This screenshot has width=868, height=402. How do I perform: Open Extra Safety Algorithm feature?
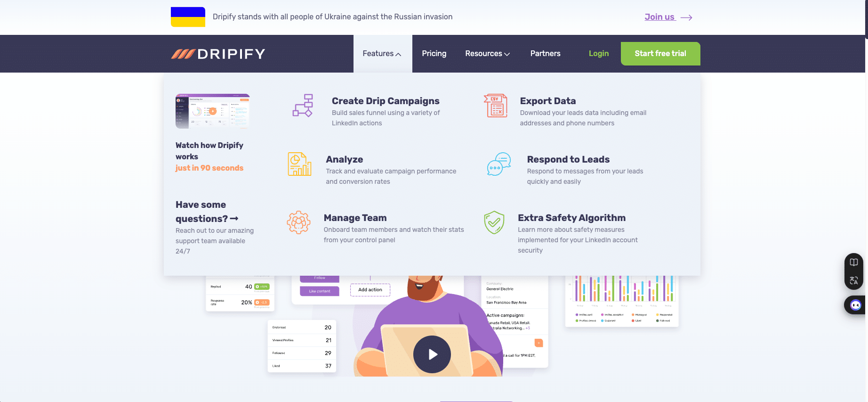click(572, 218)
